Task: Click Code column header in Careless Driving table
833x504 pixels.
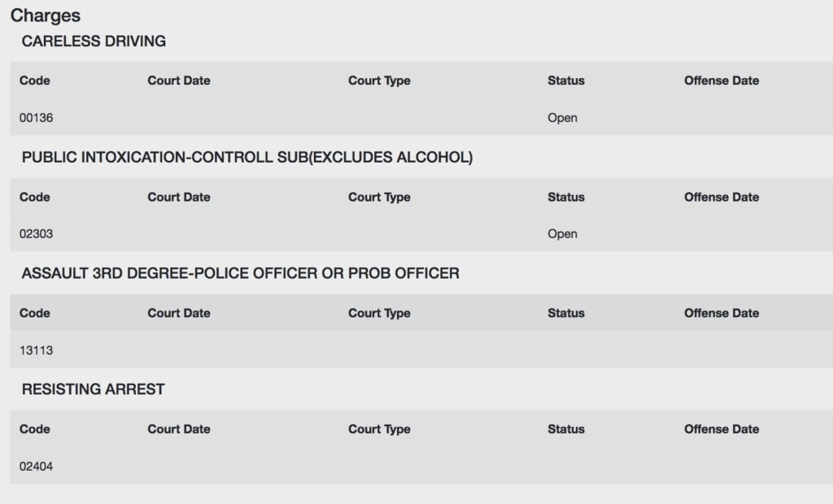Action: 34,80
